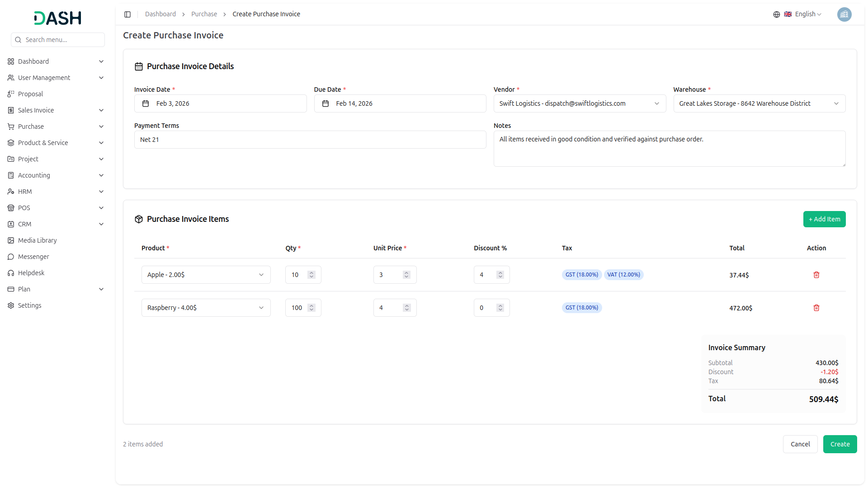The image size is (868, 488).
Task: Open the Warehouse dropdown
Action: point(759,103)
